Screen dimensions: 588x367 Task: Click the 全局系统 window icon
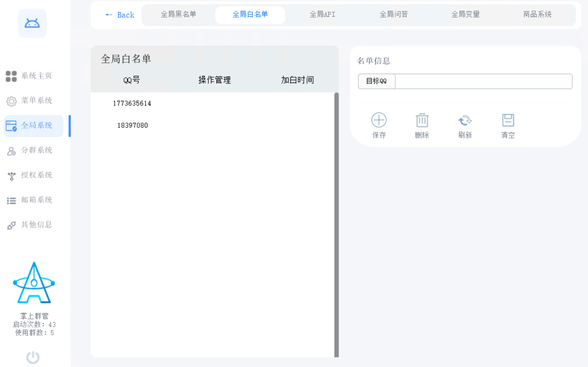pyautogui.click(x=11, y=126)
